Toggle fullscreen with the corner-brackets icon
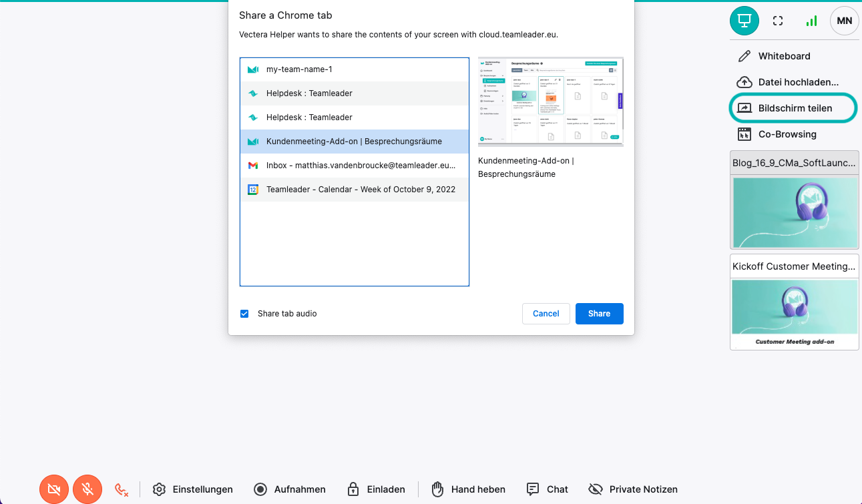 (x=778, y=21)
